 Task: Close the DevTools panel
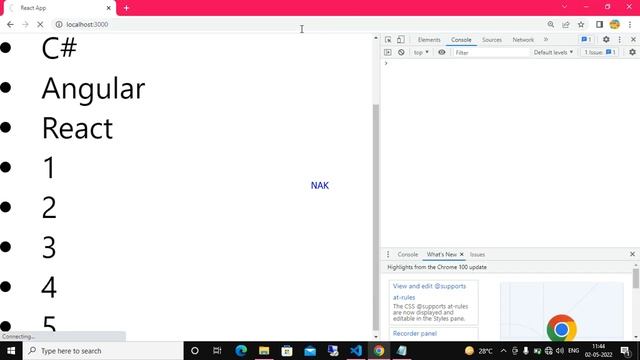click(633, 40)
